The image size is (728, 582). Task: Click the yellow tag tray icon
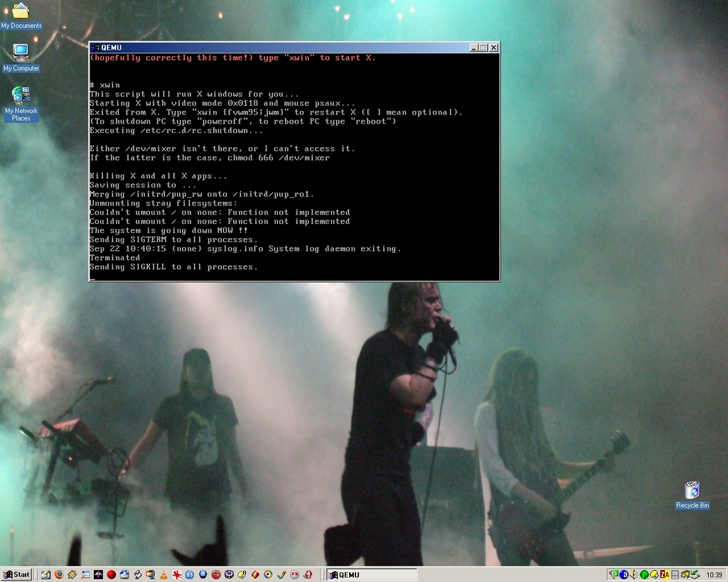(655, 575)
